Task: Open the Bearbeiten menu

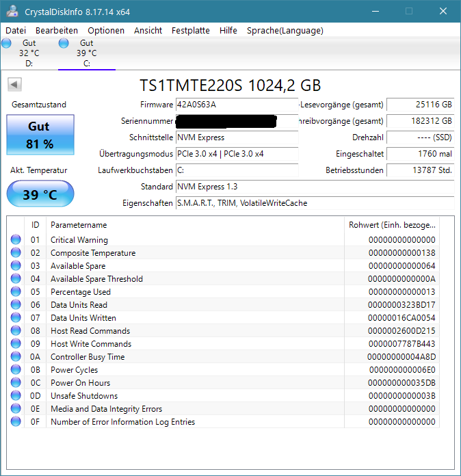Action: (57, 30)
